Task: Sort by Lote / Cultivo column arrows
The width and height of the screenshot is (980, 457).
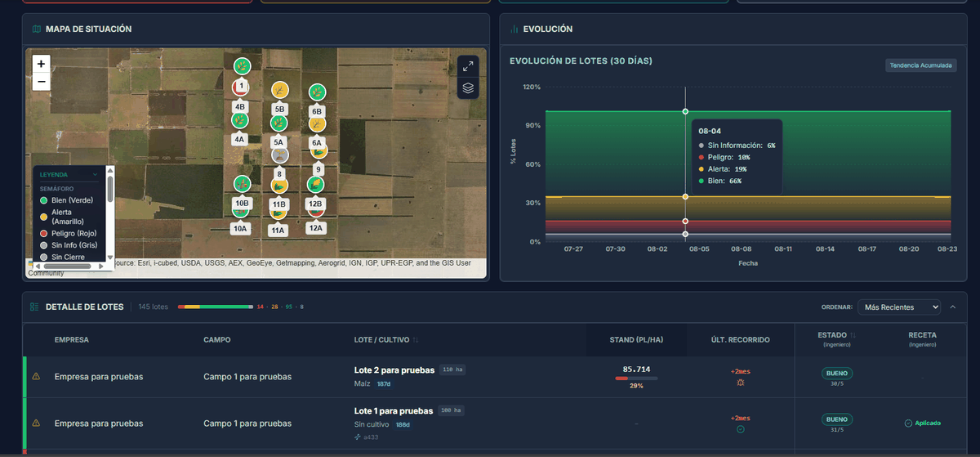Action: (416, 339)
